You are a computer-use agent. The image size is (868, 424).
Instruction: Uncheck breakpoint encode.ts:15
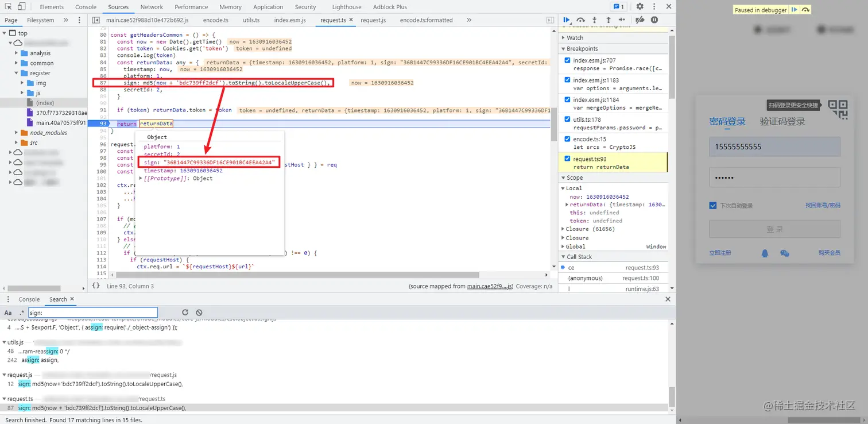(x=567, y=139)
